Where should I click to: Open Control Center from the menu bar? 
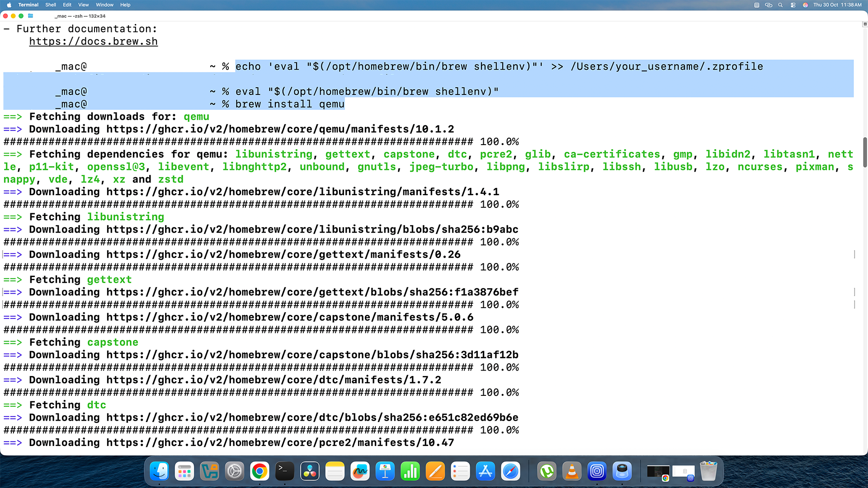tap(793, 5)
